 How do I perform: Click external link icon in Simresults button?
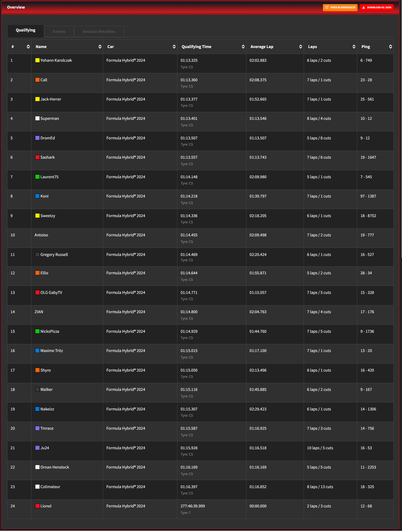point(327,7)
